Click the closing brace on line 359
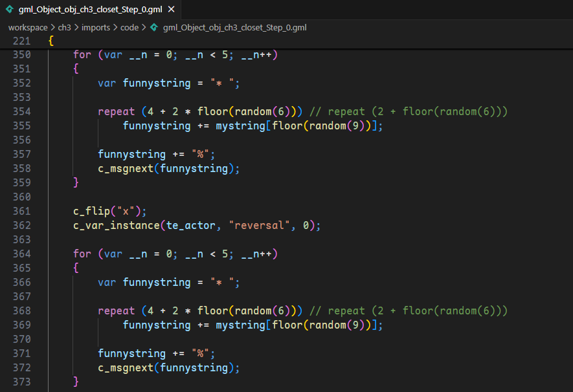 pos(76,183)
